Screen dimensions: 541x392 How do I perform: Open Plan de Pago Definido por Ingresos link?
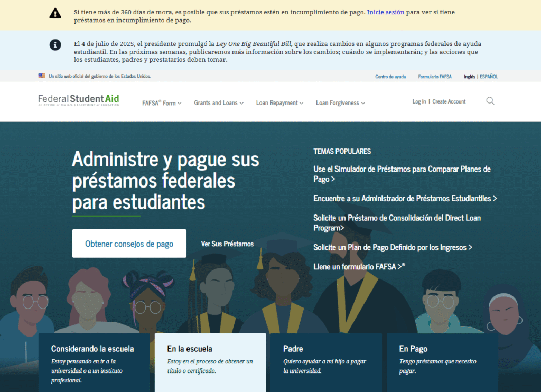tap(393, 247)
